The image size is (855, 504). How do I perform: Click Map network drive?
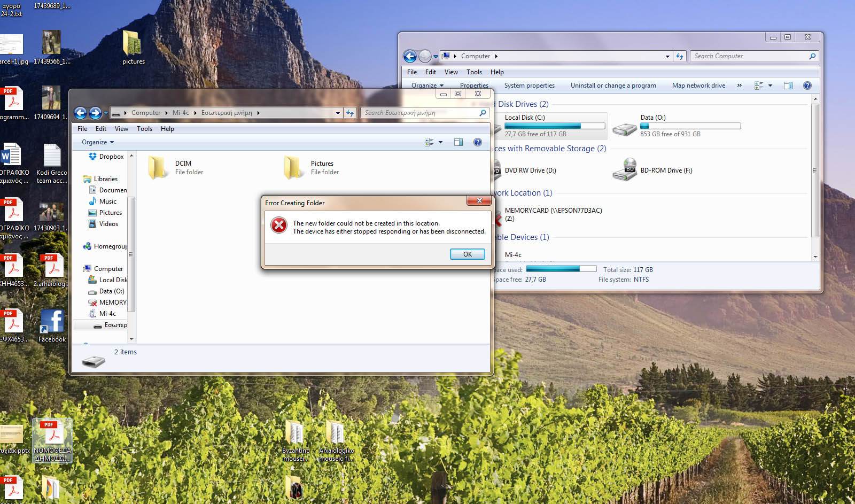(x=698, y=86)
